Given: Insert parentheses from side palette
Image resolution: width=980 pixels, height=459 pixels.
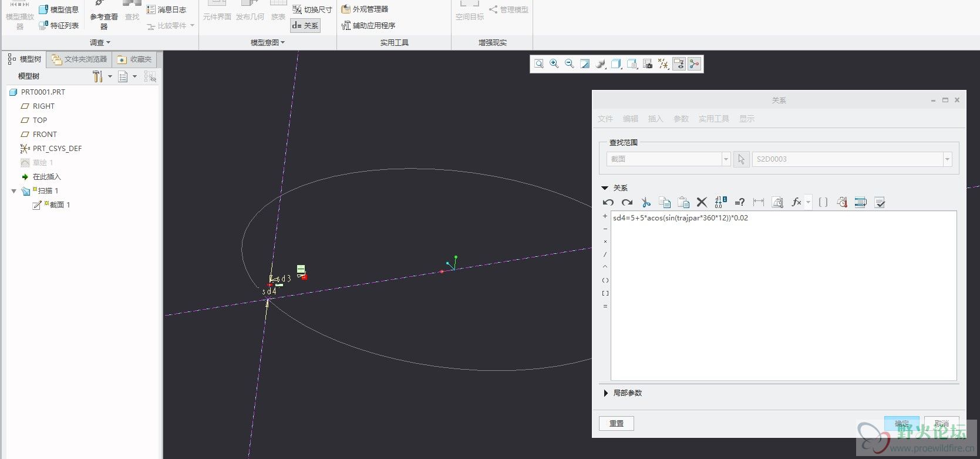Looking at the screenshot, I should [605, 280].
